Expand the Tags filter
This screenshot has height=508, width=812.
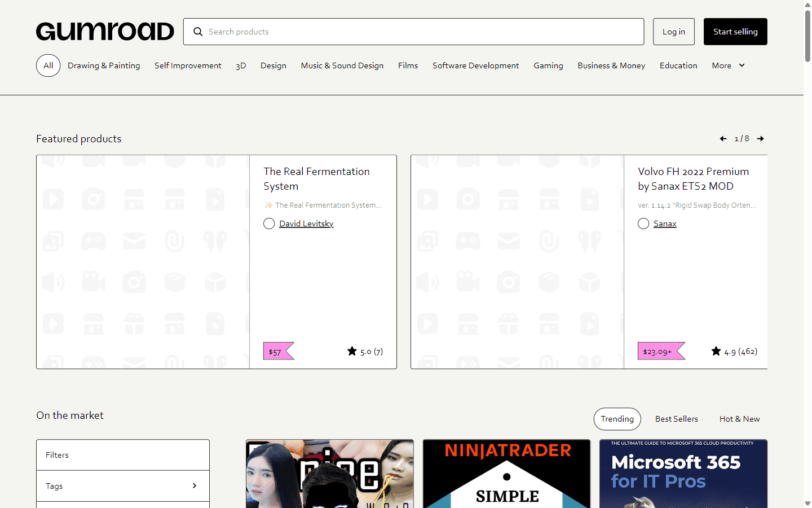pyautogui.click(x=123, y=486)
